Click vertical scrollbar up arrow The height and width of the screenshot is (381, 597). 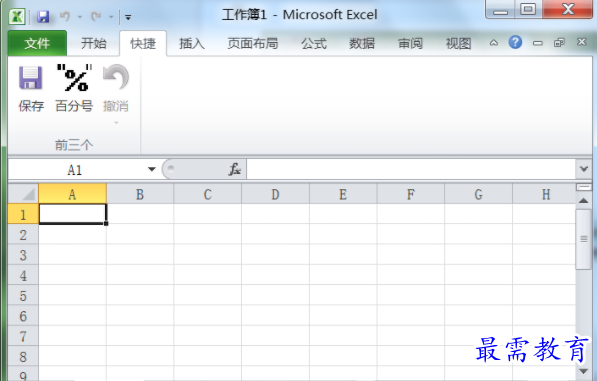tap(584, 201)
